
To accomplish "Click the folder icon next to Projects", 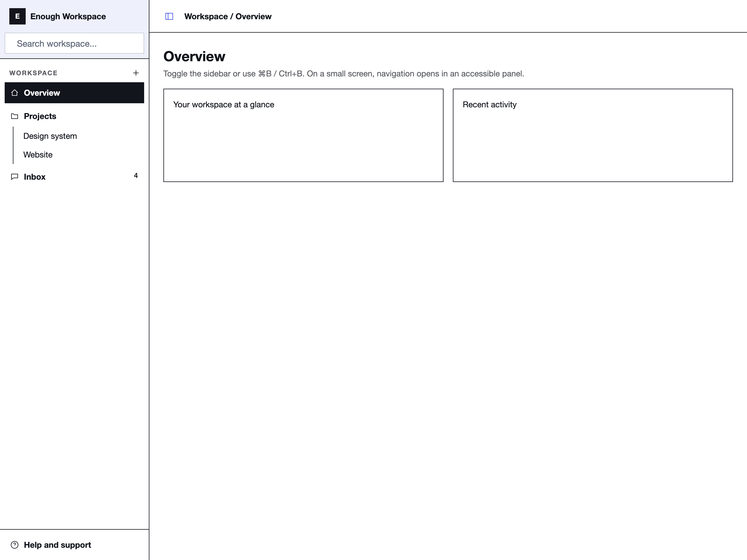I will pos(15,116).
